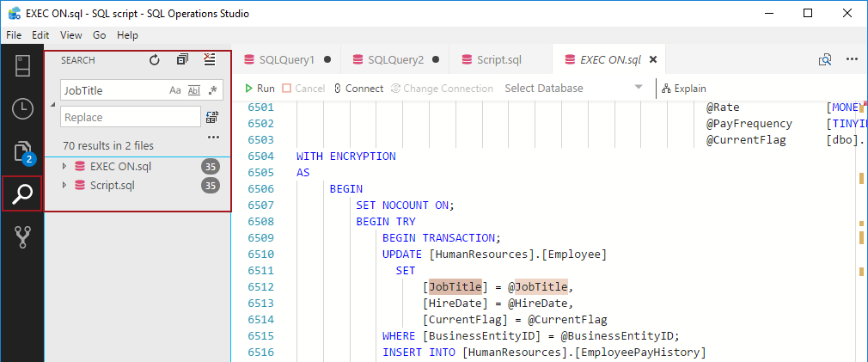Click the find-in-file icon at top right
Screen dimensions: 868x362
[x=825, y=60]
